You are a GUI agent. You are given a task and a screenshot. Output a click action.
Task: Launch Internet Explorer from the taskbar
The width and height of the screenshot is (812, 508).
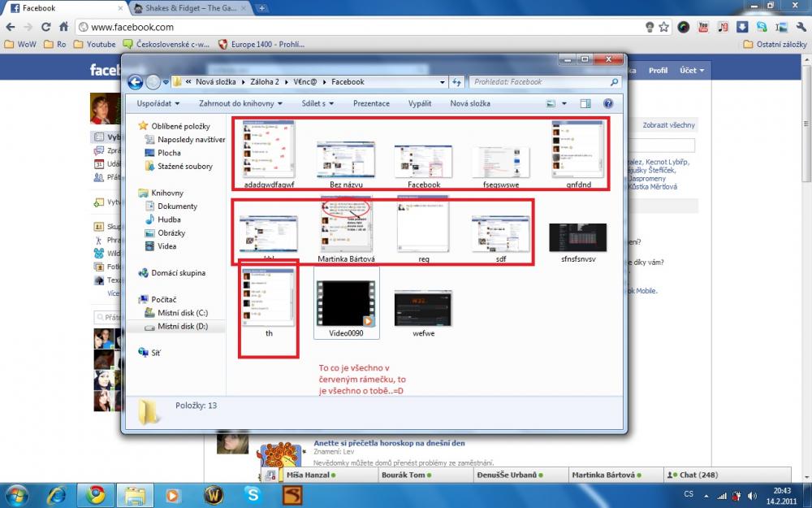click(x=57, y=496)
